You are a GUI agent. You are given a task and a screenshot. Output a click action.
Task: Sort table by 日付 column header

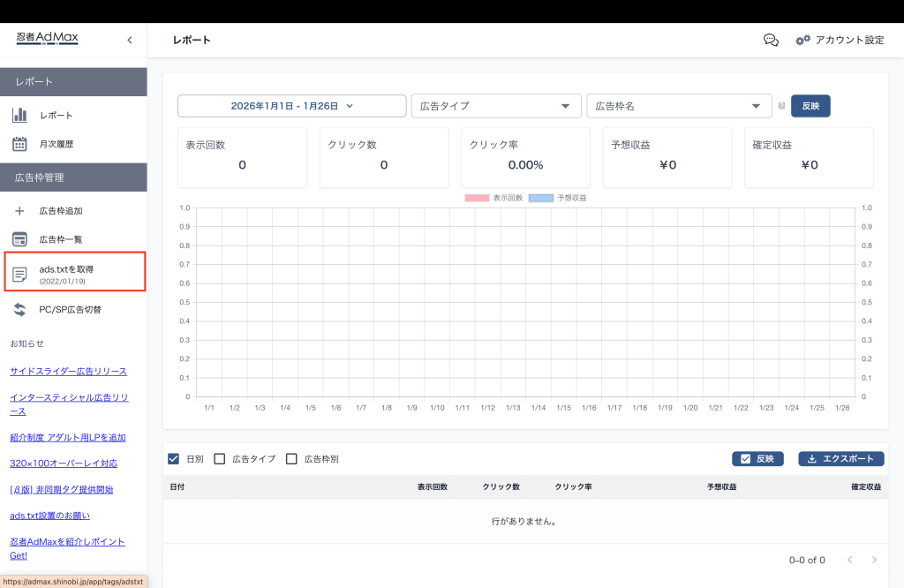point(177,487)
